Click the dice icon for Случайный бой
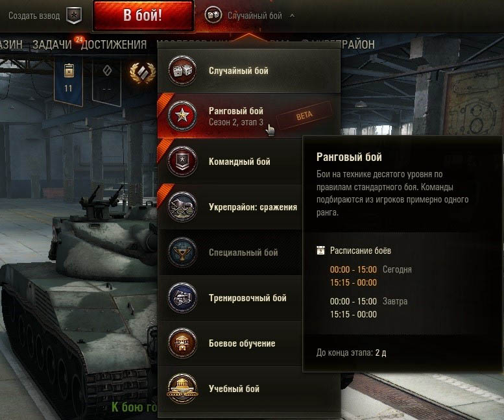Screen dimensions: 504x420 point(182,71)
